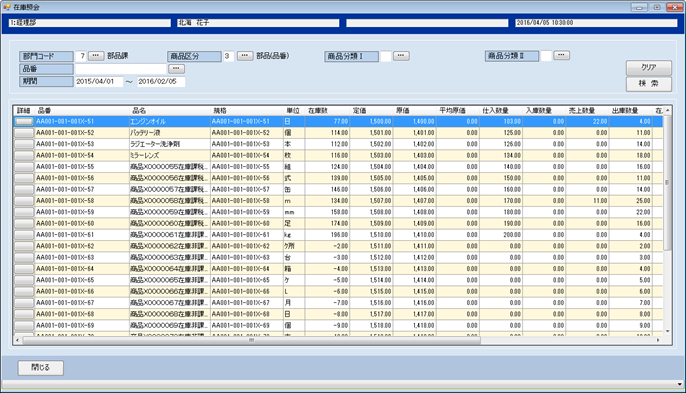Sort by the 仕入数量 column header
The height and width of the screenshot is (393, 686).
500,111
